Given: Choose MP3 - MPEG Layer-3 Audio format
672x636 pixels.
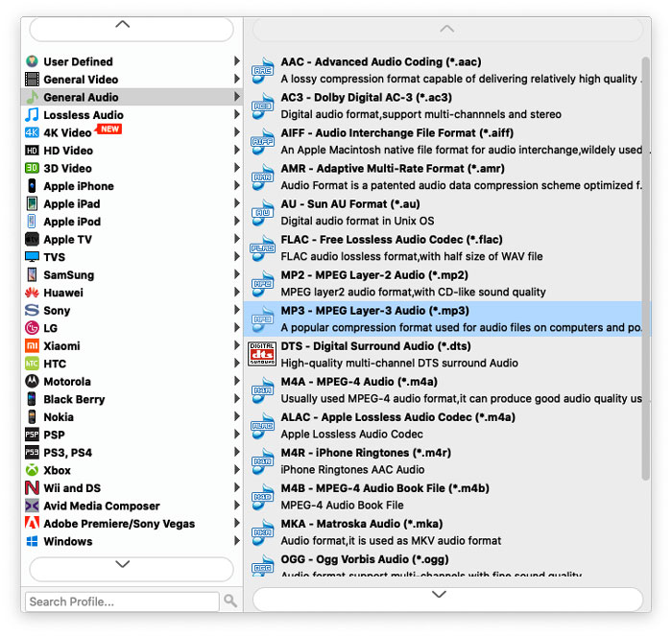Looking at the screenshot, I should (x=447, y=318).
